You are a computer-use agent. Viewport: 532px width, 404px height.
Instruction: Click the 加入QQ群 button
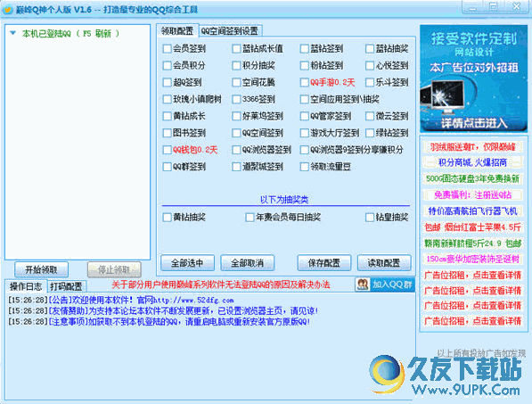click(385, 284)
